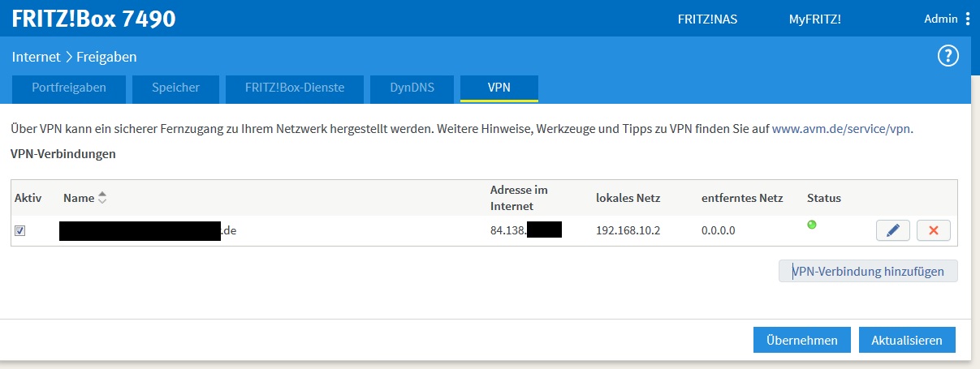Select the local network value 192.168.10.2
Viewport: 980px width, 369px height.
628,230
